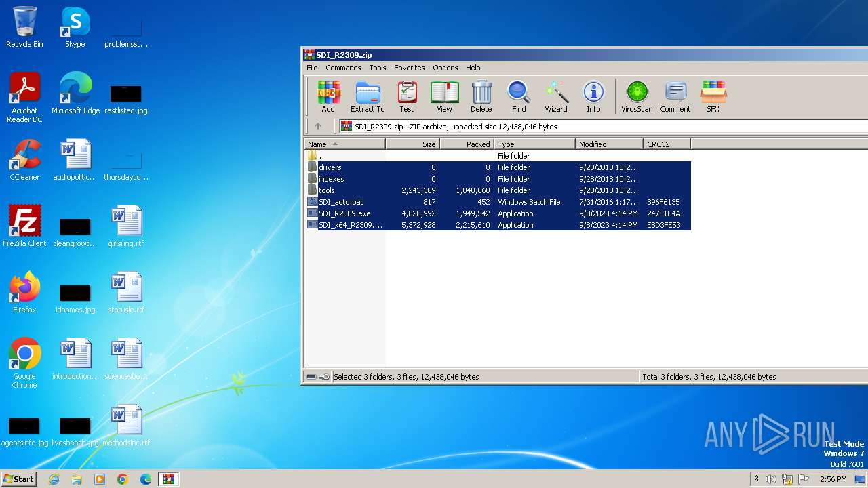Sort by the Packed column header

tap(467, 144)
